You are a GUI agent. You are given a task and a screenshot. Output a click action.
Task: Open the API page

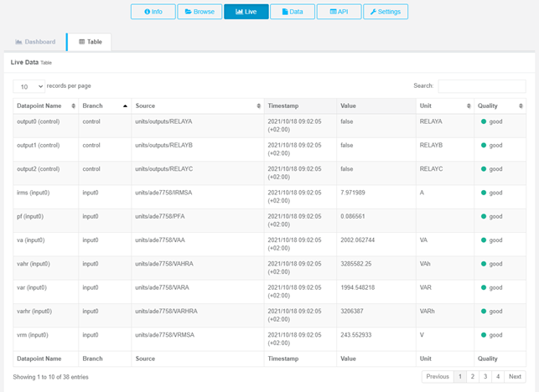click(x=339, y=12)
